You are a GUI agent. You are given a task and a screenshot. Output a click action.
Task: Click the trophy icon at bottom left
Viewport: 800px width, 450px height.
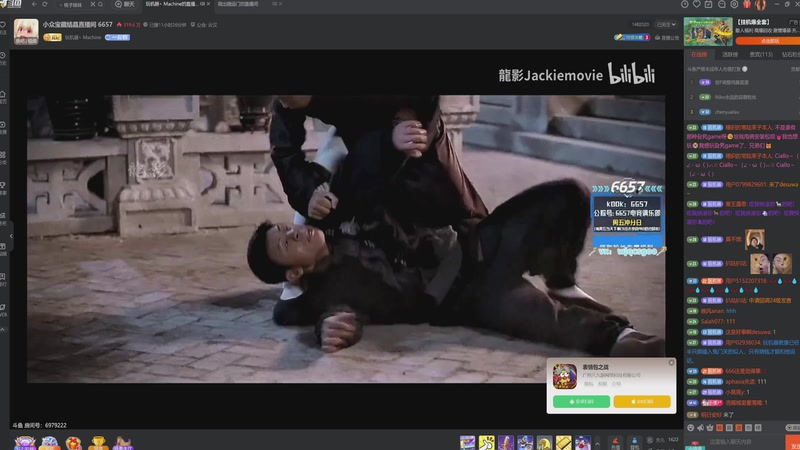[98, 443]
